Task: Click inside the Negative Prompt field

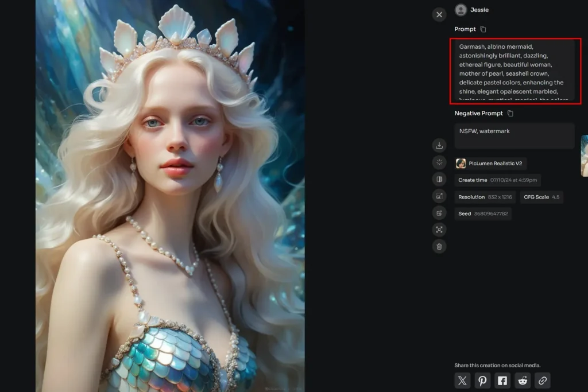Action: pyautogui.click(x=514, y=135)
